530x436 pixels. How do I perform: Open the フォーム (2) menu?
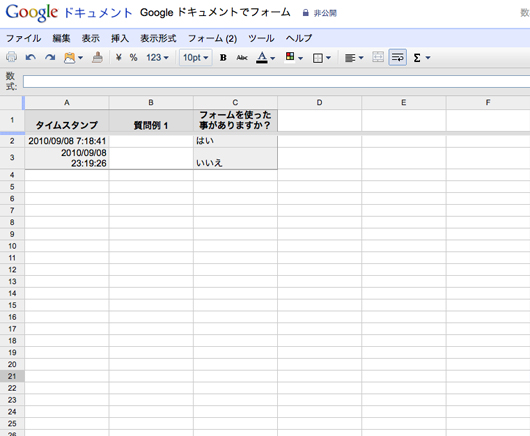pyautogui.click(x=212, y=39)
